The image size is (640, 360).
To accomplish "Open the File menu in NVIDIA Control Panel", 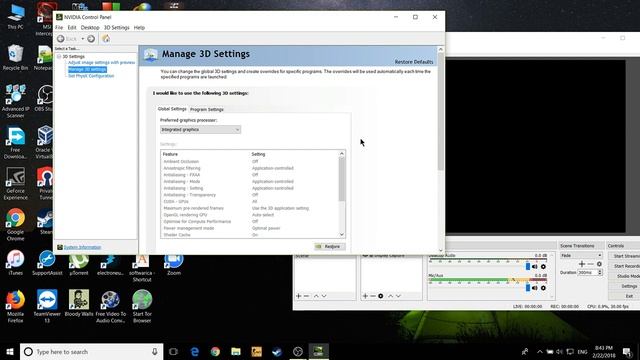I will (x=59, y=27).
